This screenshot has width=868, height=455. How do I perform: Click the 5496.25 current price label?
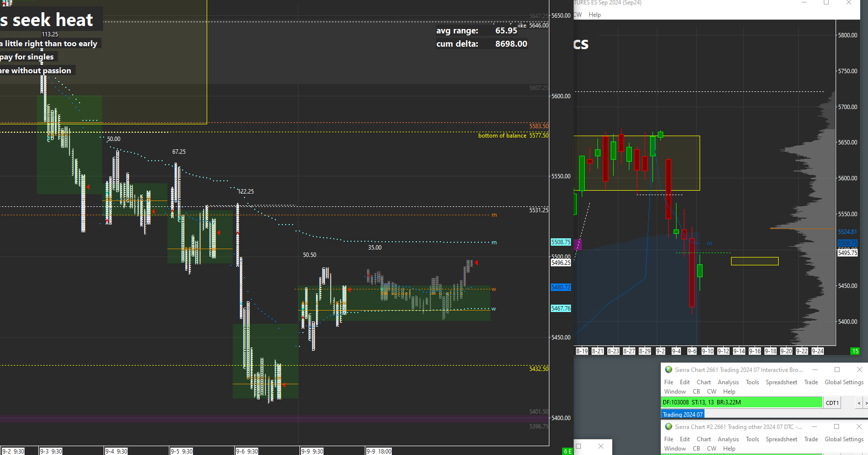[561, 263]
